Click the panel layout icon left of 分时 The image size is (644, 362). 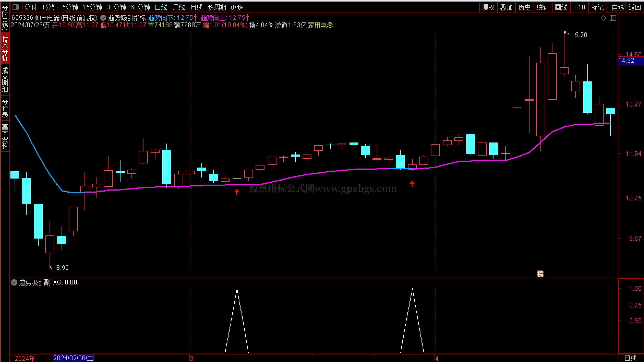pyautogui.click(x=16, y=7)
